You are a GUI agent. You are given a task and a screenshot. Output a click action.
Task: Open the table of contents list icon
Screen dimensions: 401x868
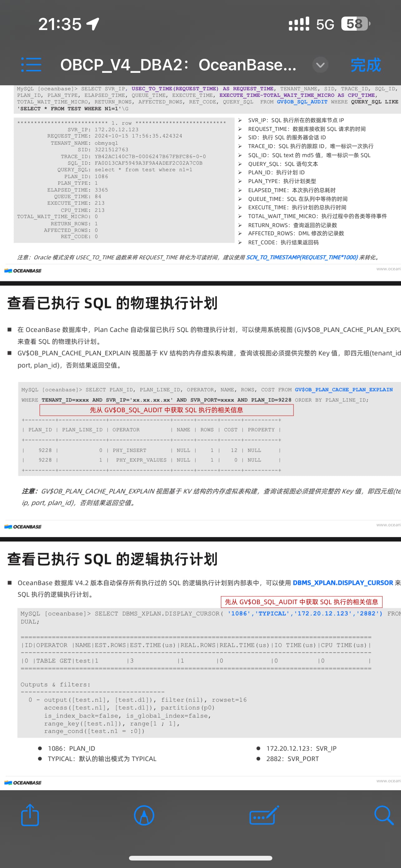31,64
